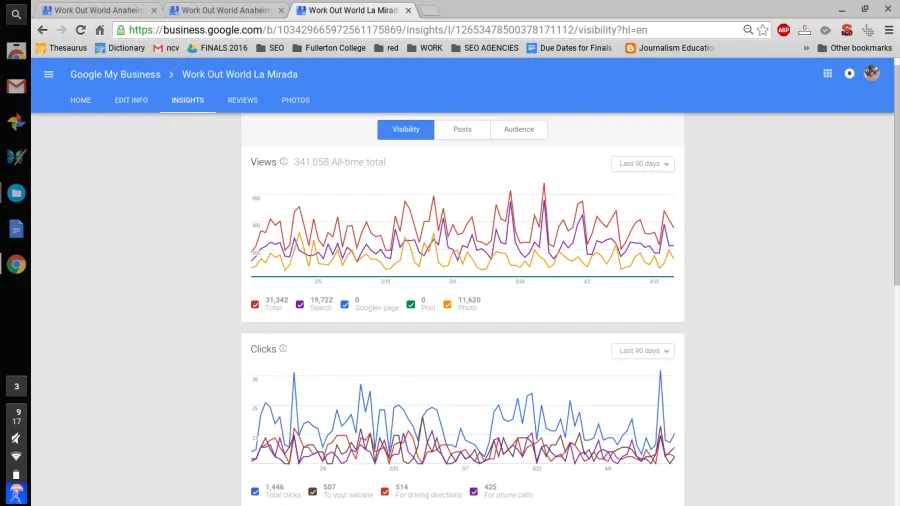Screen dimensions: 900x506
Task: Reload the page
Action: [80, 30]
